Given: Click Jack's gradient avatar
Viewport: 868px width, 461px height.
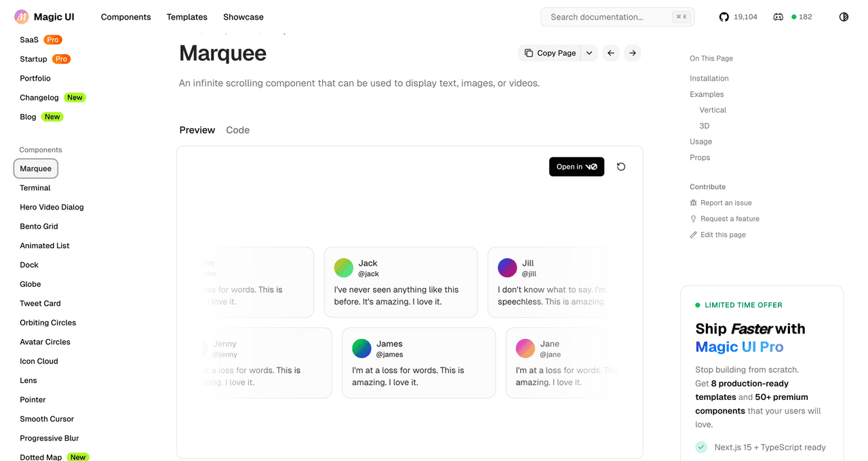Looking at the screenshot, I should 344,268.
